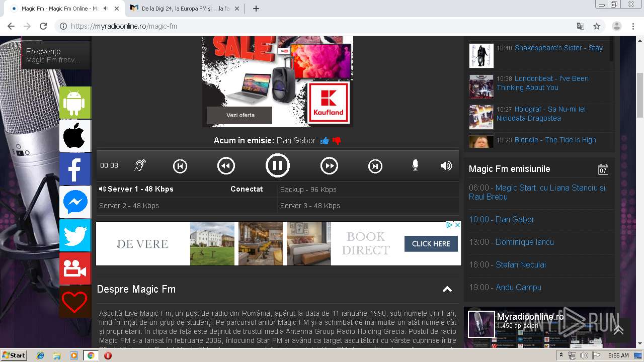Open Windows Start menu

click(x=14, y=355)
